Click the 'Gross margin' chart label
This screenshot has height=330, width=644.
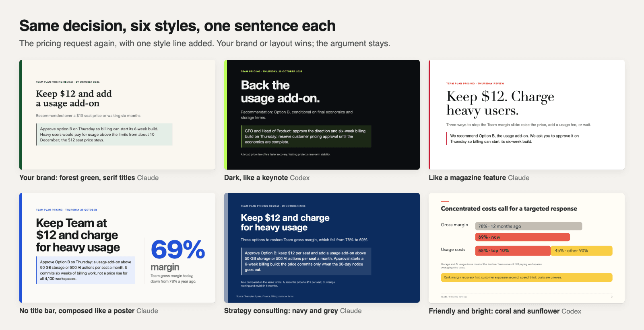[x=454, y=225]
